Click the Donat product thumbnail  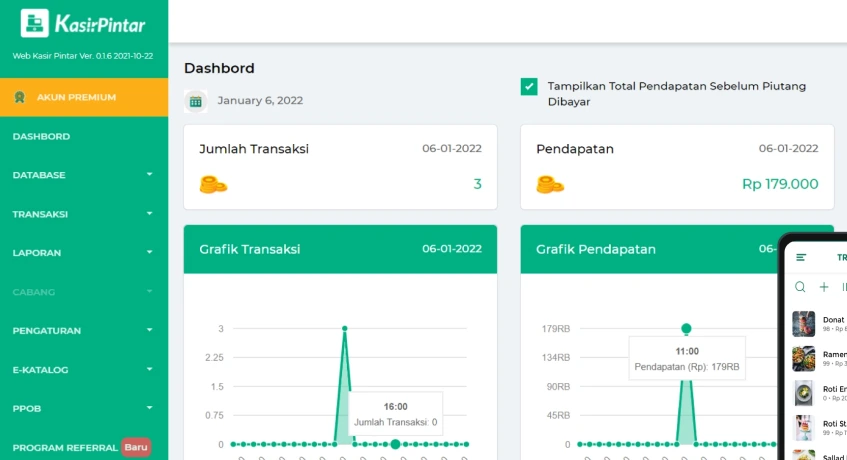coord(804,324)
